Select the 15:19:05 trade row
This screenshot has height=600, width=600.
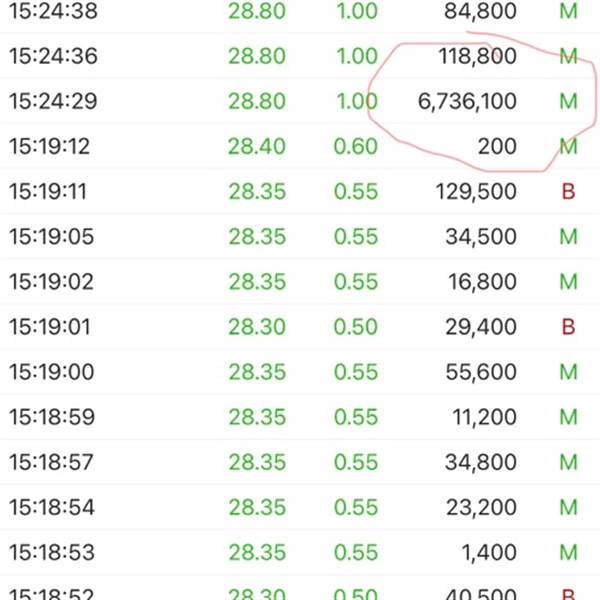(300, 236)
